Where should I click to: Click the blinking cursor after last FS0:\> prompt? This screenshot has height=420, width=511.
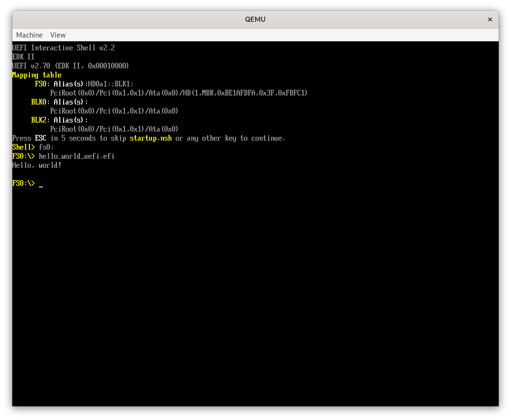(x=41, y=186)
